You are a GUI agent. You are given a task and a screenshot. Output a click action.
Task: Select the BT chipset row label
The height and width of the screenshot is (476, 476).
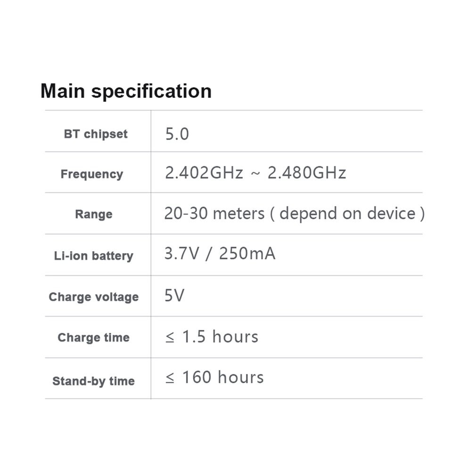[x=96, y=134]
